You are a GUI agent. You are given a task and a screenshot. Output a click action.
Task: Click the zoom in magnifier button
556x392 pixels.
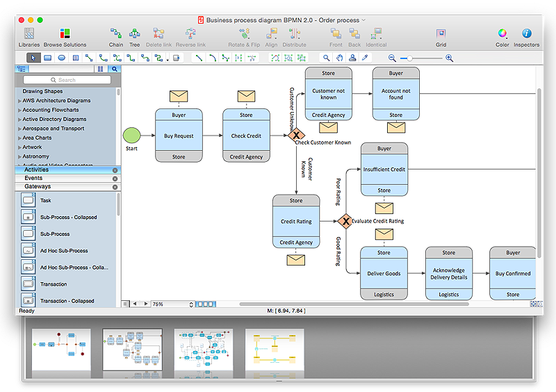(449, 58)
